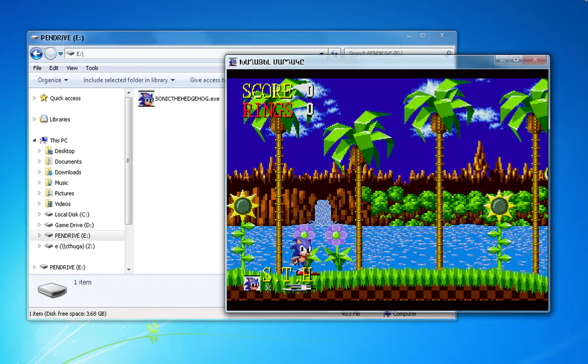This screenshot has width=588, height=364.
Task: Expand the Quick access node
Action: (x=35, y=98)
